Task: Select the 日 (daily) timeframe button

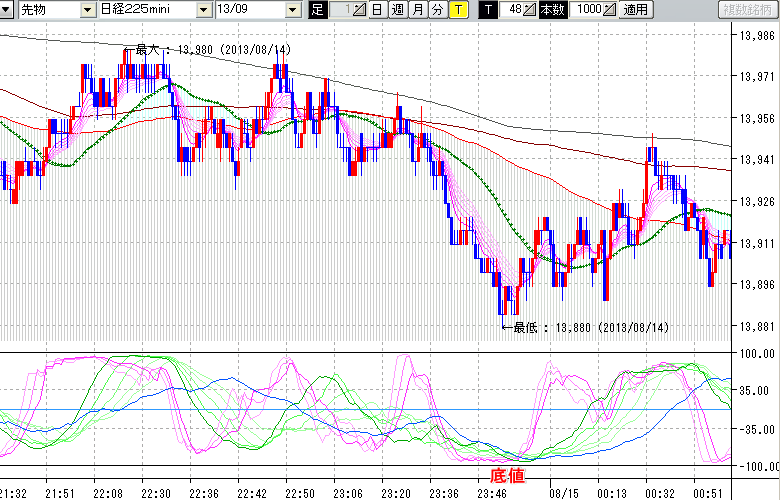Action: 377,10
